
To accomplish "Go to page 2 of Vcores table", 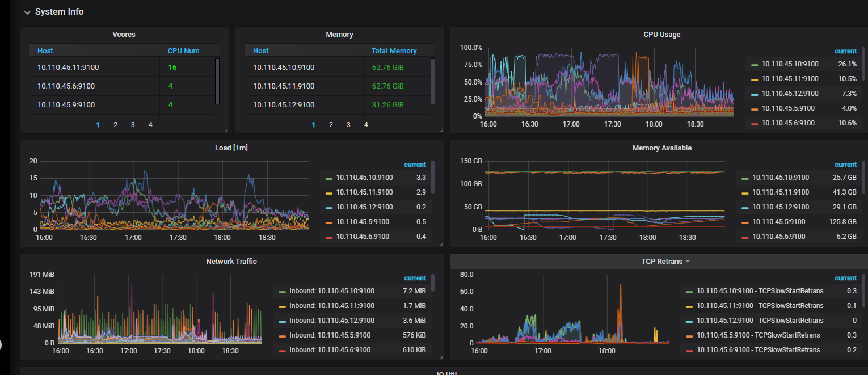I will 115,125.
